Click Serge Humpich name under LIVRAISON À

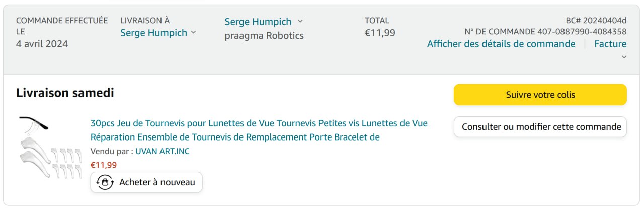pyautogui.click(x=153, y=33)
